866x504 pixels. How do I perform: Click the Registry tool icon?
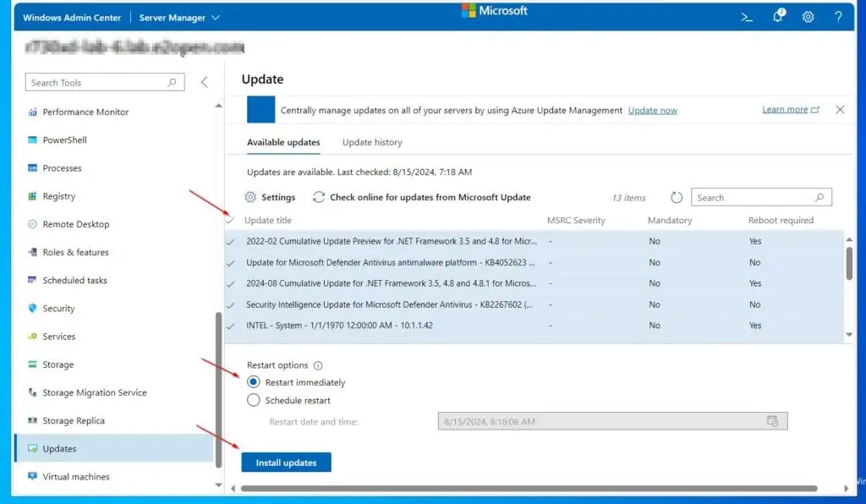point(33,196)
